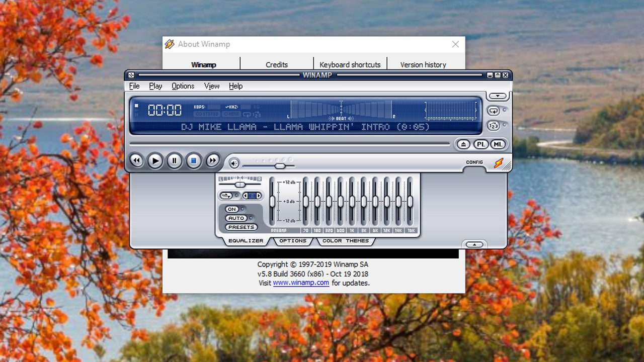Click the 1K equalizer band slider
The image size is (644, 362).
tap(352, 202)
